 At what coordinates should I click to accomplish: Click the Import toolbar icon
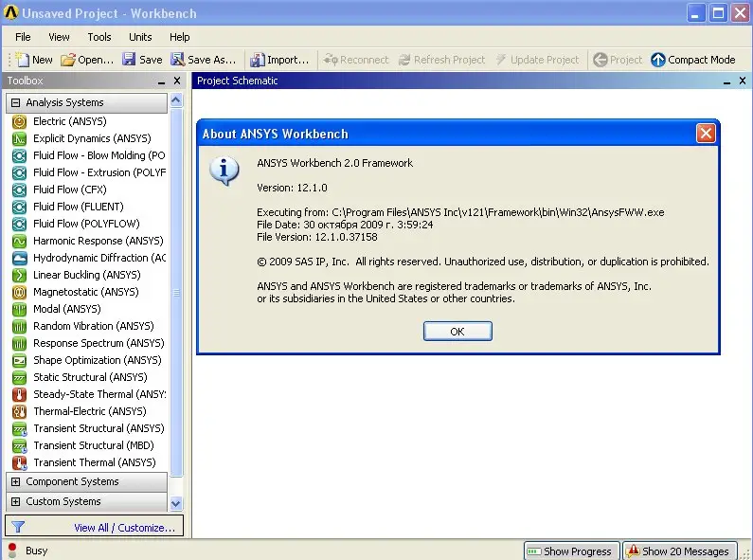pos(257,60)
